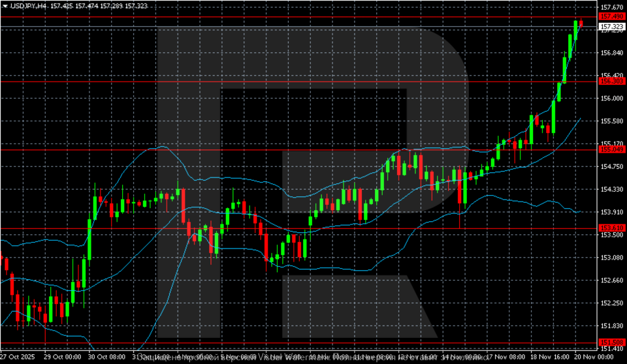Click the latest red candle at chart top
Viewport: 627px width, 364px height.
(x=581, y=23)
